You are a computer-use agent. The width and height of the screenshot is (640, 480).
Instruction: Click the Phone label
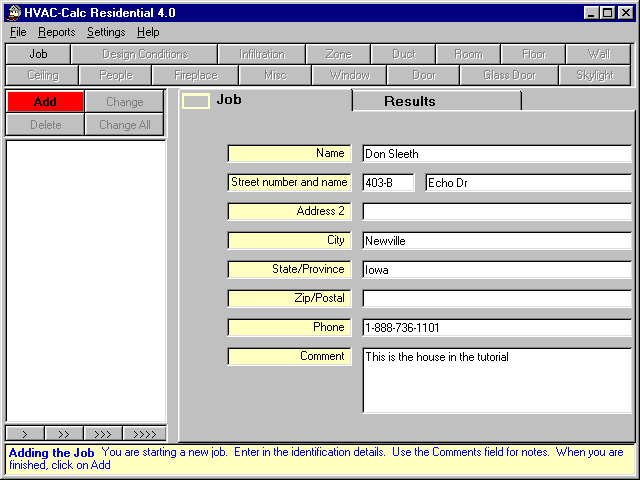(289, 327)
